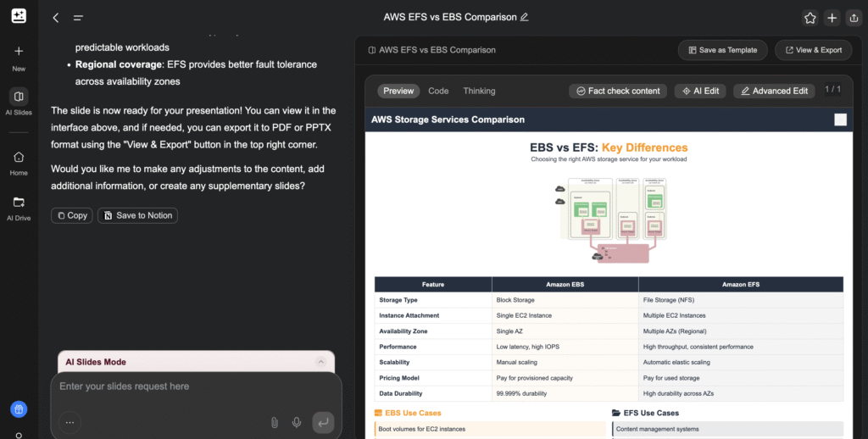Select the Storage Type row label
868x439 pixels.
(x=398, y=300)
